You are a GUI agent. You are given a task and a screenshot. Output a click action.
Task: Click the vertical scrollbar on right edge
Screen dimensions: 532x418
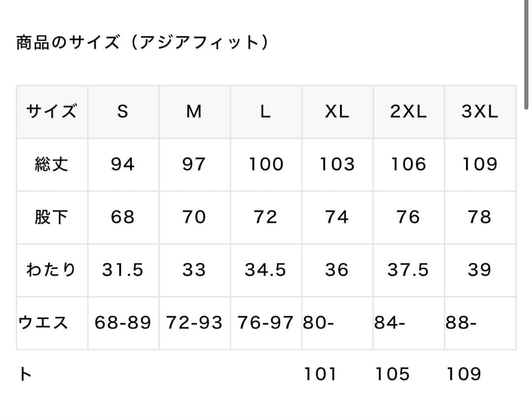[526, 54]
